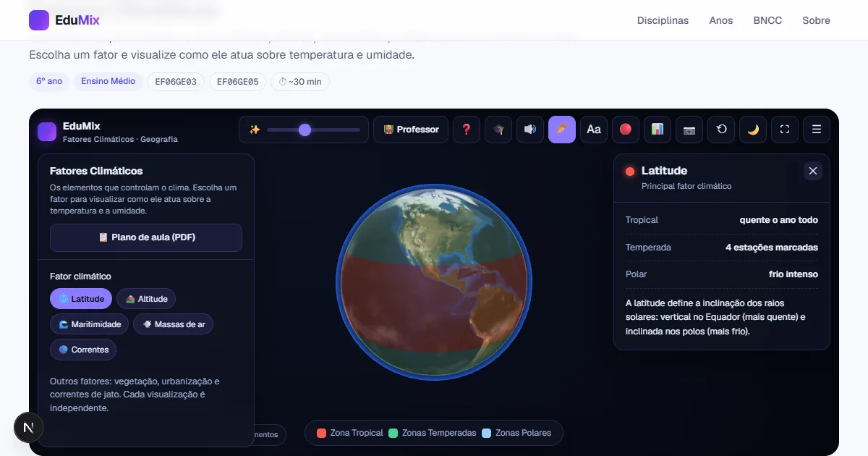The image size is (868, 456).
Task: Open the bar chart icon
Action: 658,130
